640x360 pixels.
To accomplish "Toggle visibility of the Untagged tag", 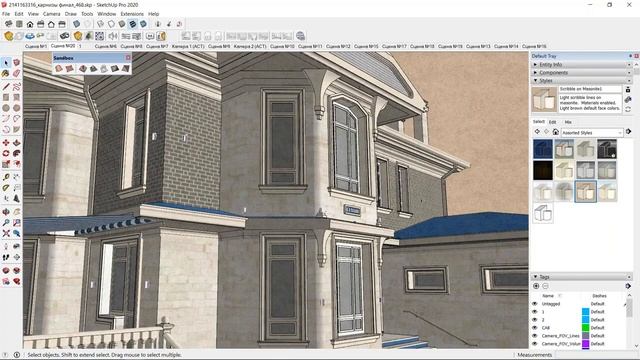I will (x=535, y=304).
